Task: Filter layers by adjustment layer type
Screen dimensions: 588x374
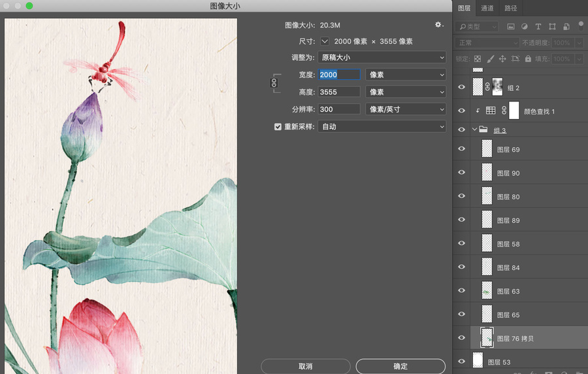Action: [524, 27]
